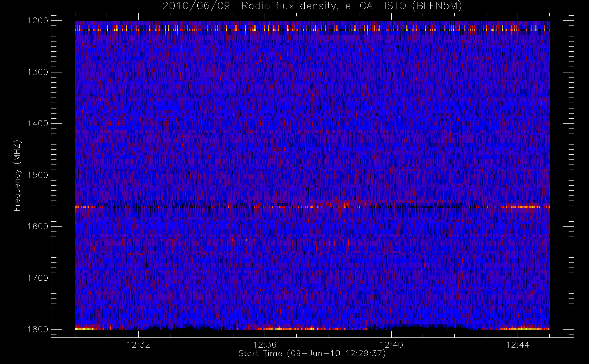Click the 1800 frequency tick label
The image size is (589, 364).
click(38, 329)
